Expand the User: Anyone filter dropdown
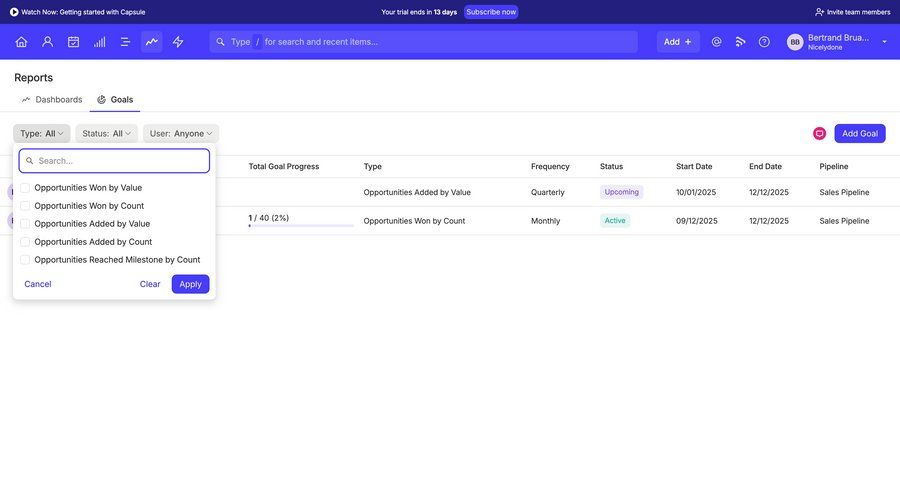This screenshot has height=484, width=900. [180, 133]
